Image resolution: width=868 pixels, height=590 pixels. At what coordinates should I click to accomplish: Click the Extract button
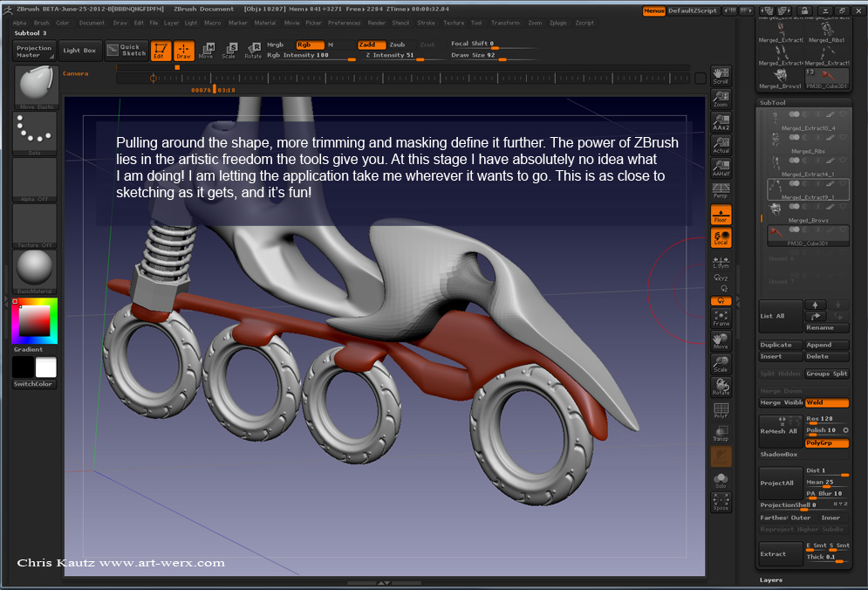coord(781,553)
